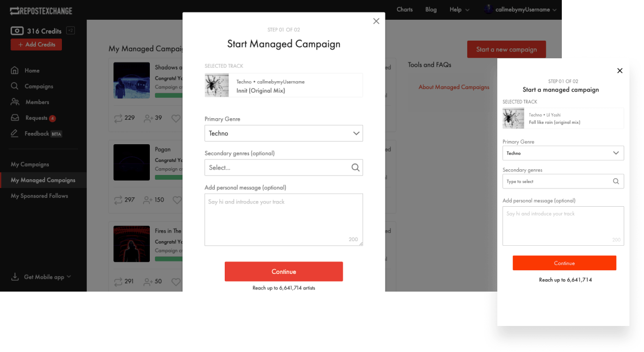
Task: Click the Feedback pencil icon
Action: click(x=15, y=134)
